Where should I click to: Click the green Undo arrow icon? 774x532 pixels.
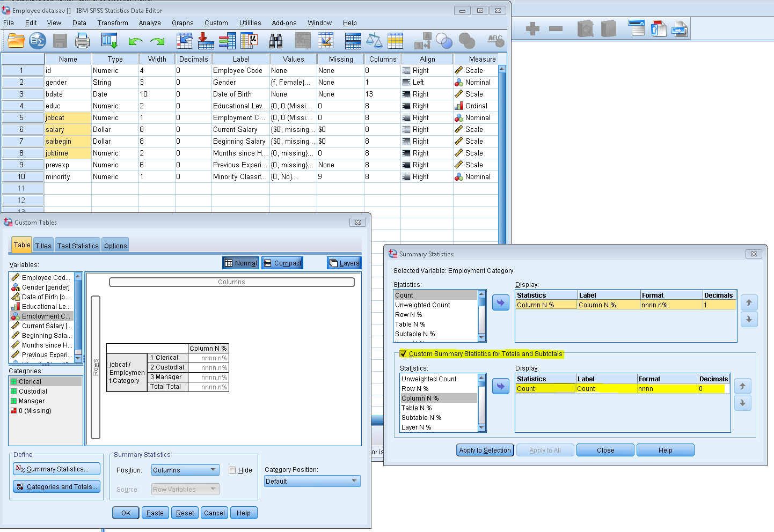(135, 41)
